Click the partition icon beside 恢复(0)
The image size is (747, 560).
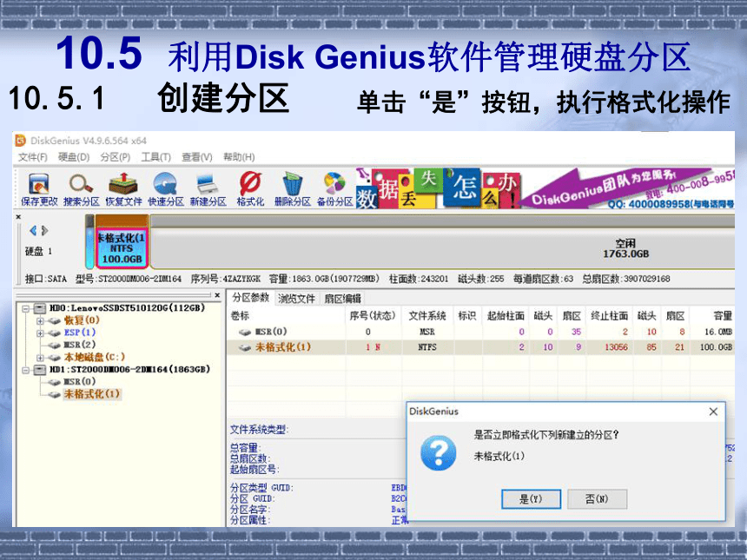[55, 320]
